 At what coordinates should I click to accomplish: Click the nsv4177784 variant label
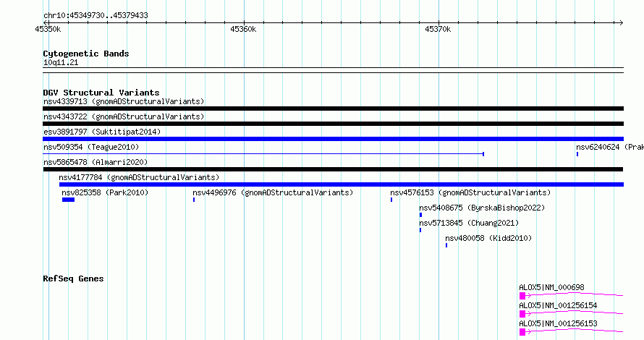(x=139, y=177)
